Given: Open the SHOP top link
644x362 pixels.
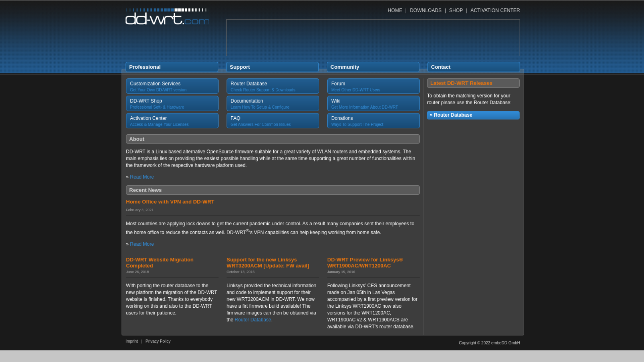Looking at the screenshot, I should [455, 10].
